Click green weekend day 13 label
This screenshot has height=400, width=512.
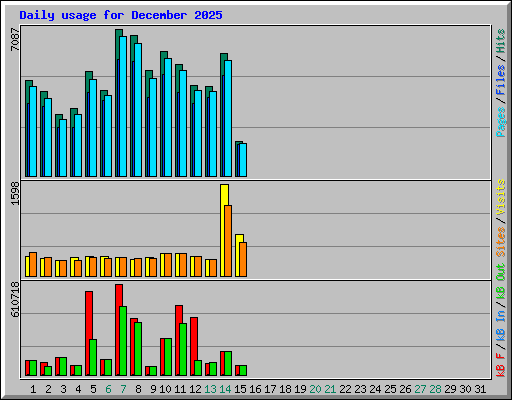click(x=210, y=389)
